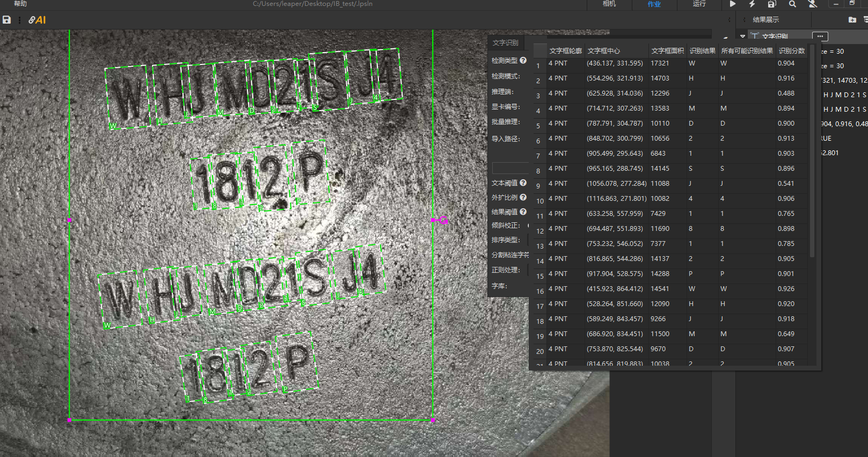Click the lightning bolt quick-run icon
This screenshot has width=868, height=457.
coord(752,4)
